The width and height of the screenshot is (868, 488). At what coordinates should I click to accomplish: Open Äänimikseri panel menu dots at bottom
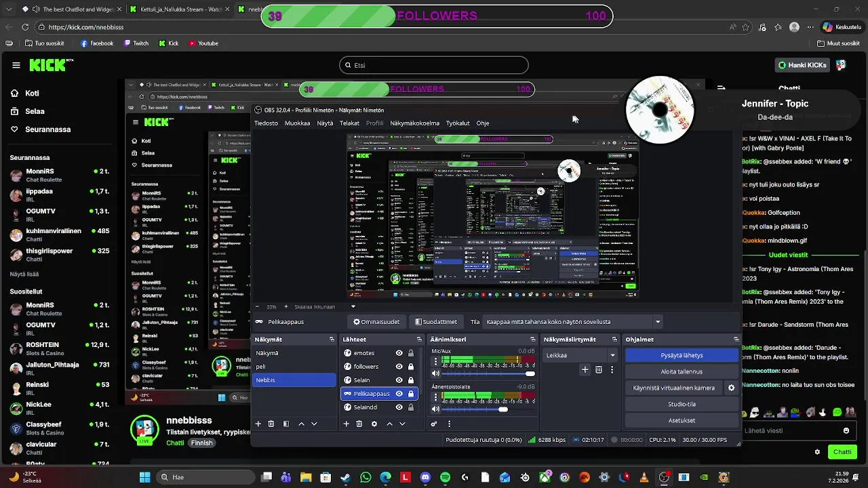tap(449, 424)
